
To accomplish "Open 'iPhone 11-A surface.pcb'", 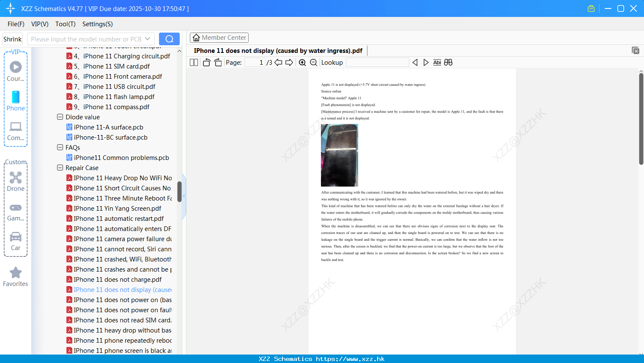I will pyautogui.click(x=105, y=127).
